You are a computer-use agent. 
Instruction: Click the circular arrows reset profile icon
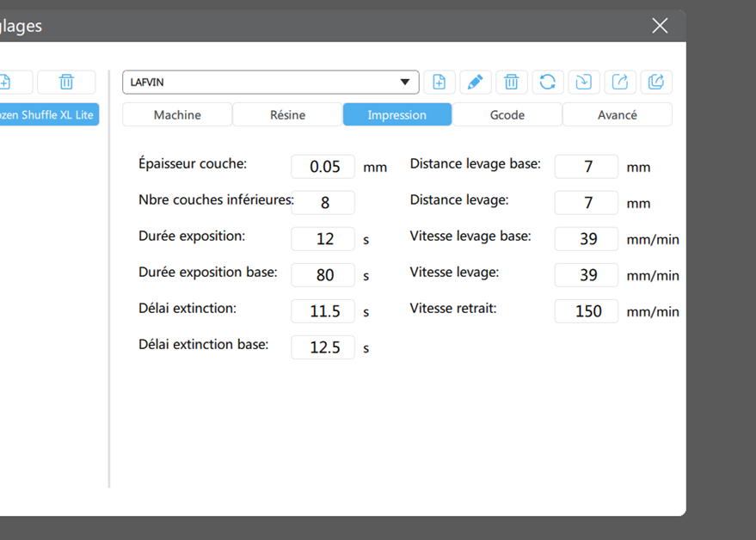click(x=548, y=82)
